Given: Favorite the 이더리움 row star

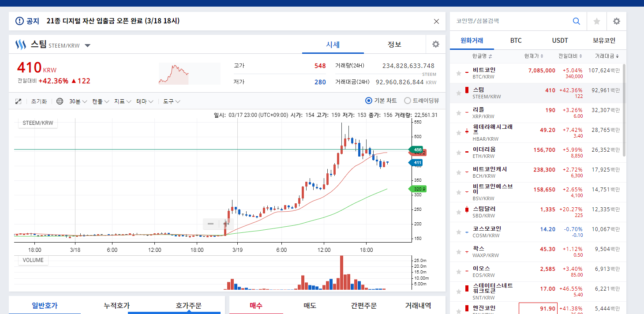Looking at the screenshot, I should 459,153.
